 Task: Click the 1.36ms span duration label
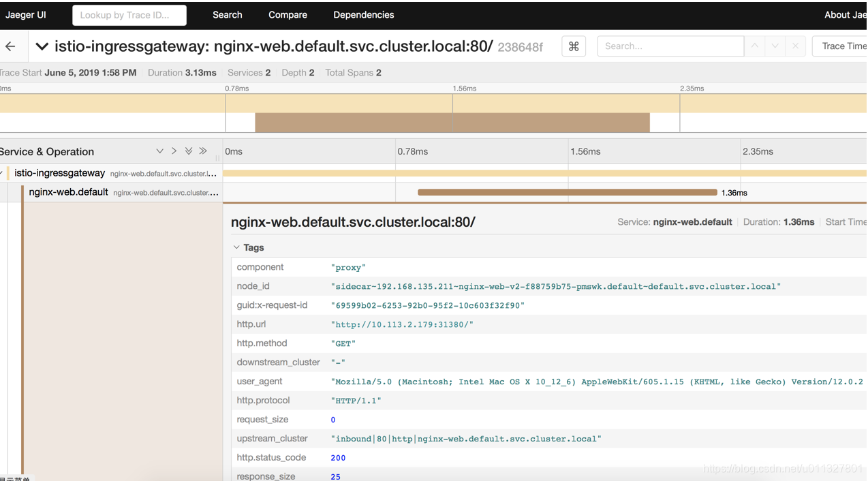(734, 193)
